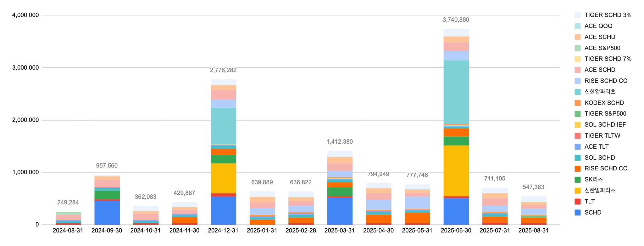644x246 pixels.
Task: Click the SK리츠 legend label
Action: [x=593, y=180]
